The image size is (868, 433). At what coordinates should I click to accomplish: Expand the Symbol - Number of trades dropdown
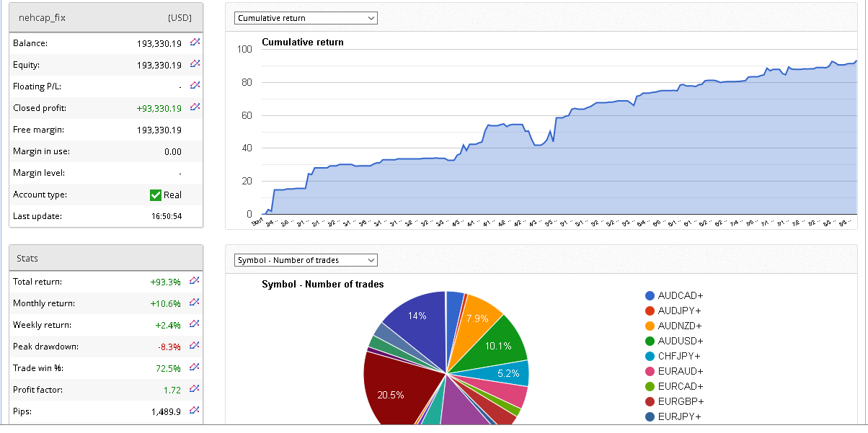(x=306, y=260)
